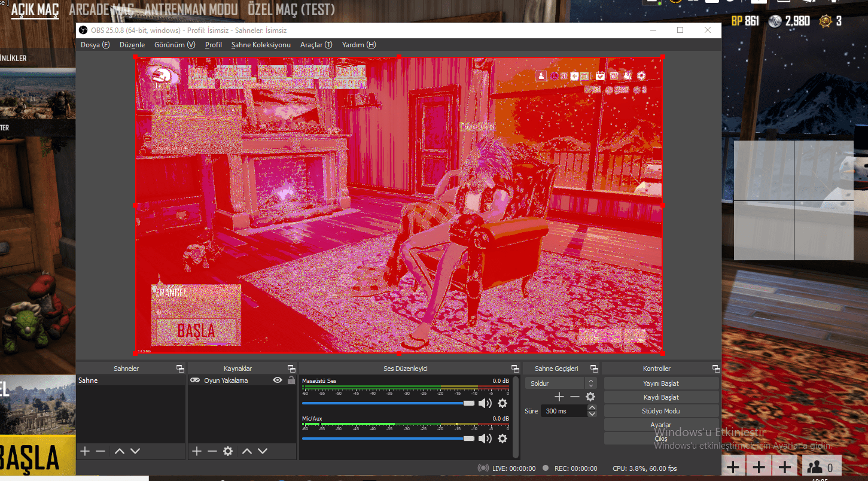This screenshot has width=868, height=481.
Task: Open Mic/Aux audio settings gear
Action: pyautogui.click(x=502, y=439)
